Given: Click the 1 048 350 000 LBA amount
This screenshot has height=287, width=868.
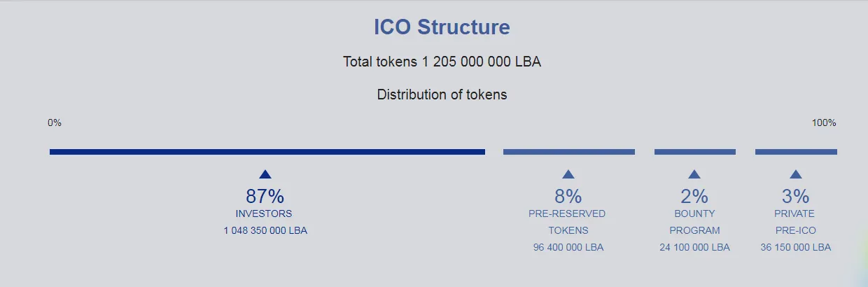Looking at the screenshot, I should (265, 230).
